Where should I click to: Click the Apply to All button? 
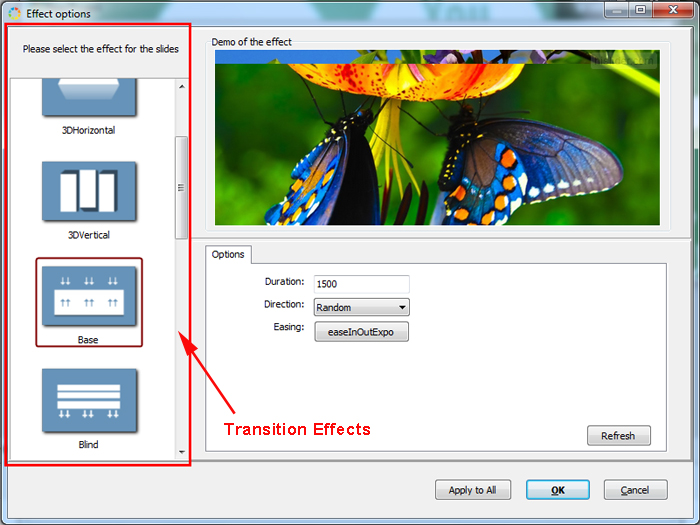[473, 490]
